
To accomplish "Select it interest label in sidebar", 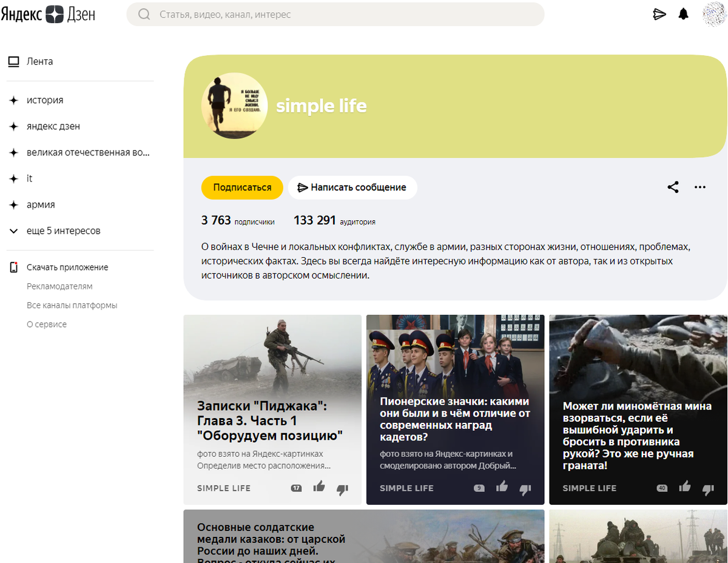I will tap(29, 178).
